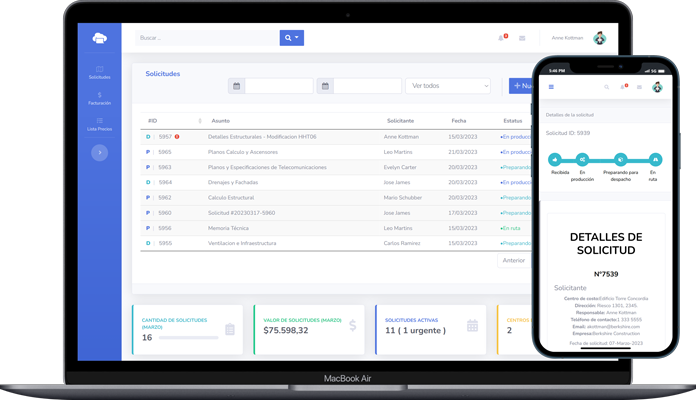Image resolution: width=696 pixels, height=400 pixels.
Task: Click the D type marker of row 5964
Action: point(148,182)
